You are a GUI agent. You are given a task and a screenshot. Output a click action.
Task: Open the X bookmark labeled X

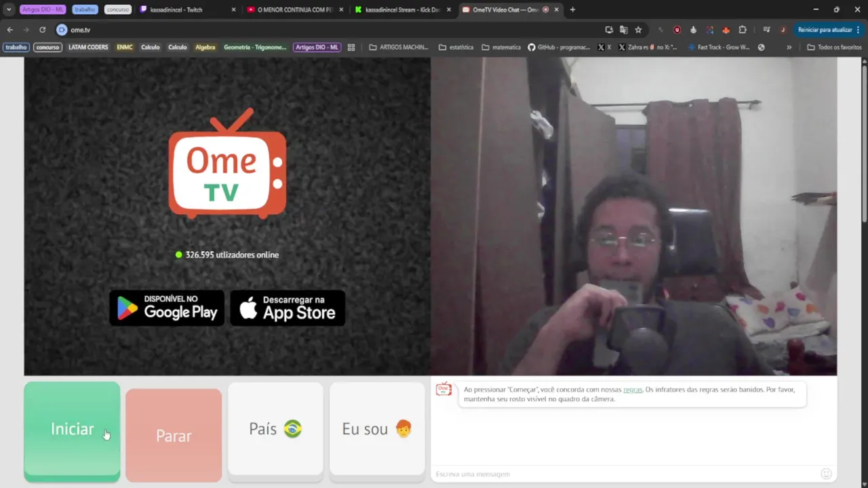604,47
